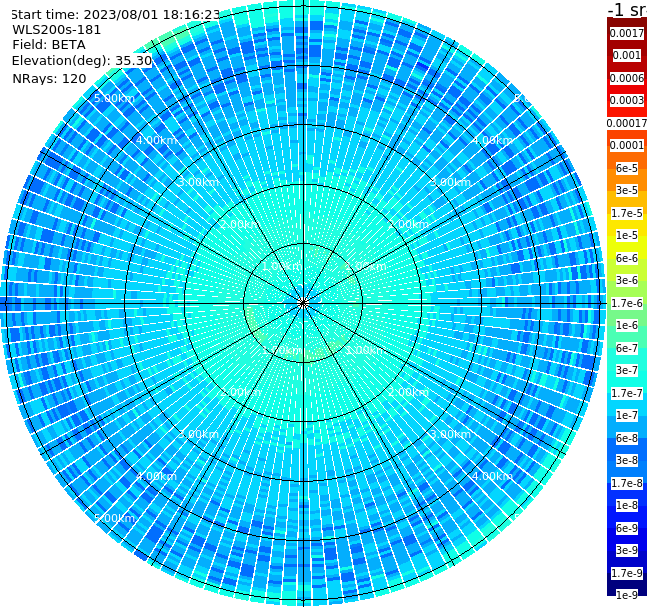This screenshot has width=647, height=607.
Task: Pick the "3e-7" colorbar label
Action: coord(627,370)
